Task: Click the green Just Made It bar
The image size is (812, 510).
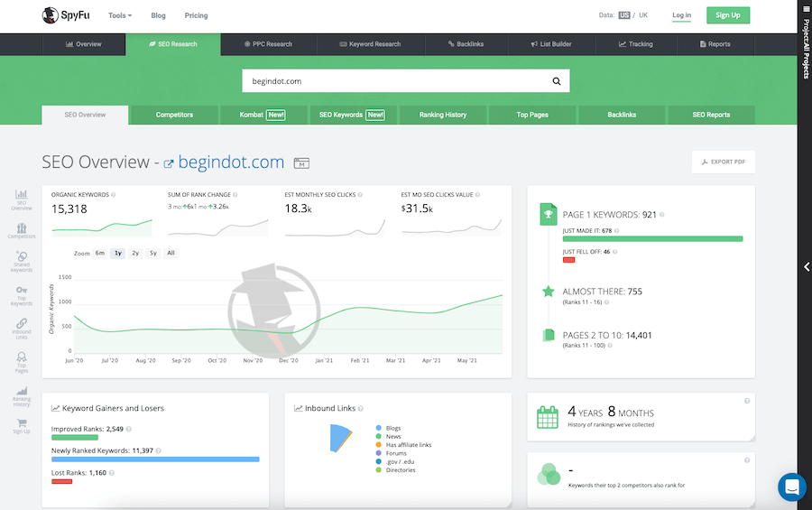Action: coord(652,239)
